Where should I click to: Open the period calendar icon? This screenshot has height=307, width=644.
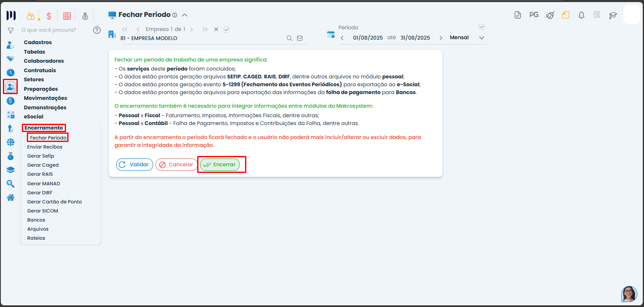click(331, 34)
